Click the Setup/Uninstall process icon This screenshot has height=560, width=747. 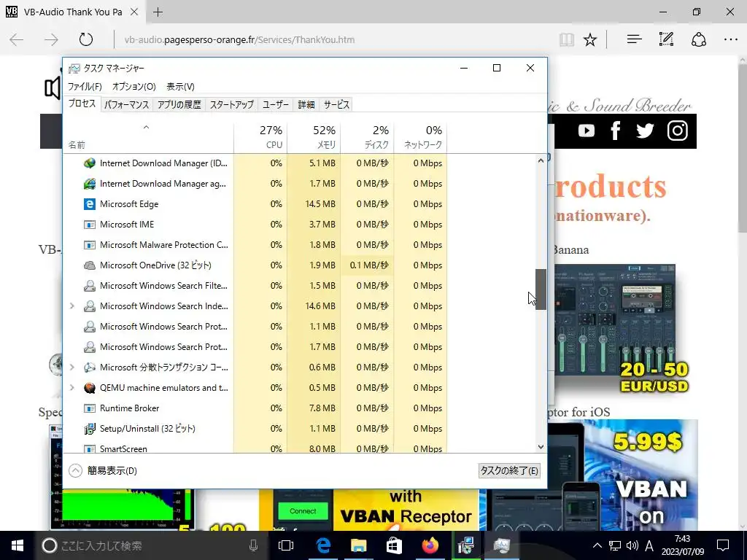coord(90,429)
